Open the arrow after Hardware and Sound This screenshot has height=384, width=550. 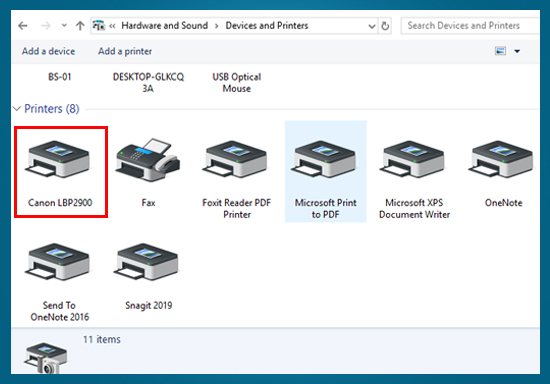click(x=217, y=26)
